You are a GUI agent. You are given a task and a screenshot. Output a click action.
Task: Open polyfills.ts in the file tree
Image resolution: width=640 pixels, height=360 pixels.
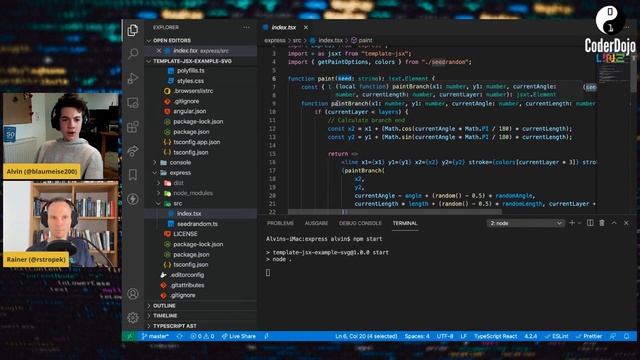tap(191, 71)
